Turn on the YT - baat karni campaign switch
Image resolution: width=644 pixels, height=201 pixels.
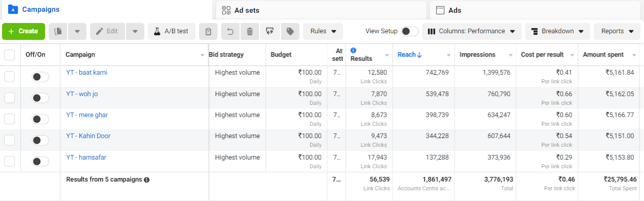click(40, 77)
